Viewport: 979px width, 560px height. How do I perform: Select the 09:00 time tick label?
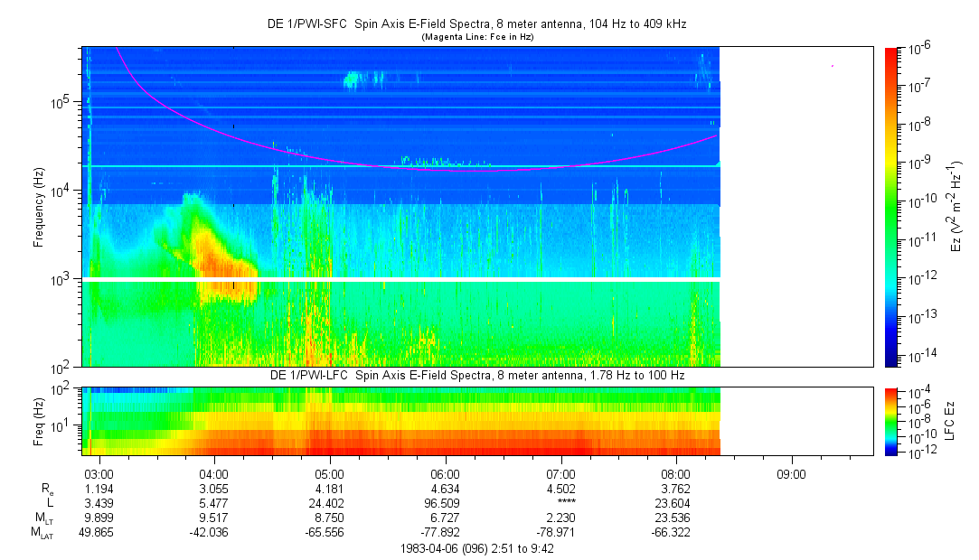pyautogui.click(x=792, y=472)
